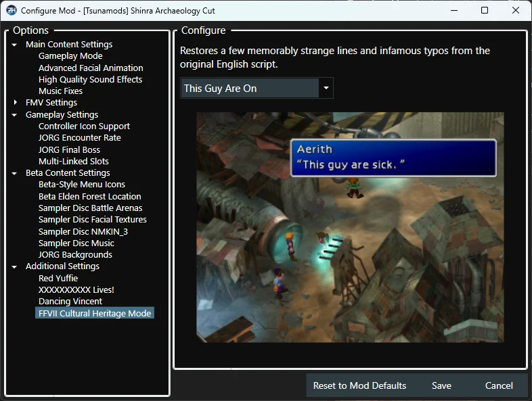The height and width of the screenshot is (401, 532).
Task: Select Sampler Disc Battle Arenas option
Action: (90, 208)
